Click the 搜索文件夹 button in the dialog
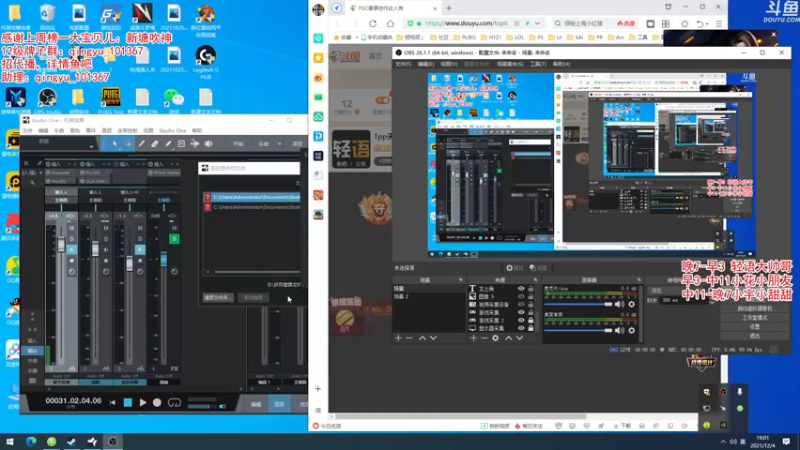The width and height of the screenshot is (800, 450). coord(218,297)
